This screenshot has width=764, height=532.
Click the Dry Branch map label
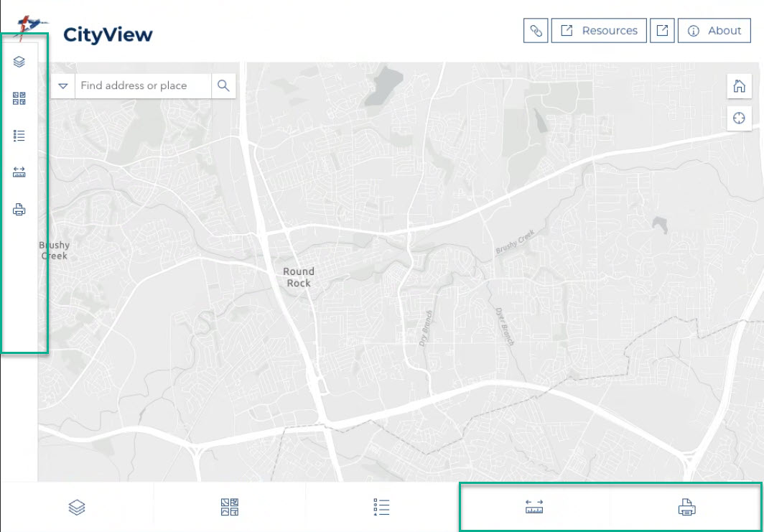(x=425, y=328)
